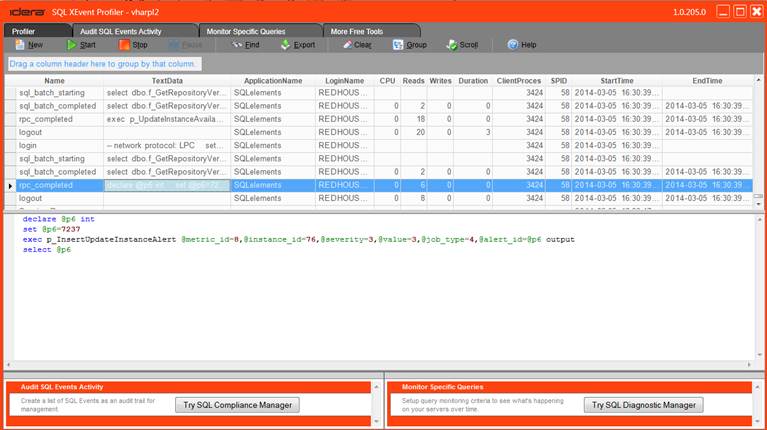Sort by the Writes column header

coord(440,81)
